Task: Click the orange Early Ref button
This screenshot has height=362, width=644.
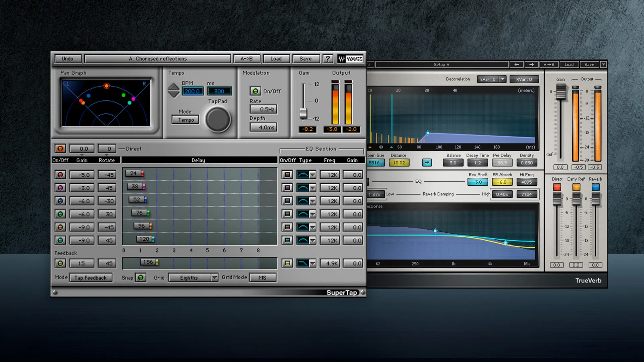Action: coord(576,187)
